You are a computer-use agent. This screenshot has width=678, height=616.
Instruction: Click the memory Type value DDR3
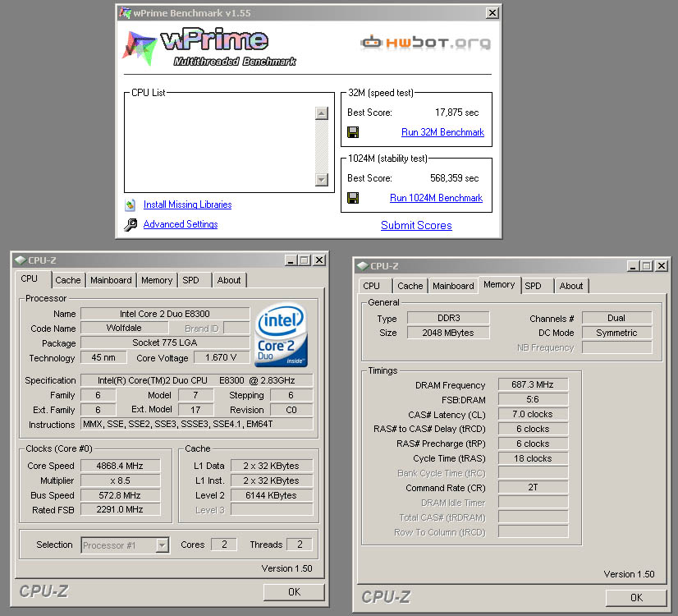coord(448,318)
